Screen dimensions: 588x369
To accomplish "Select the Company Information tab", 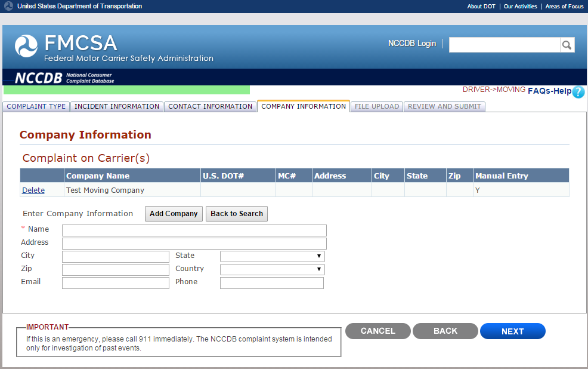I will 304,107.
